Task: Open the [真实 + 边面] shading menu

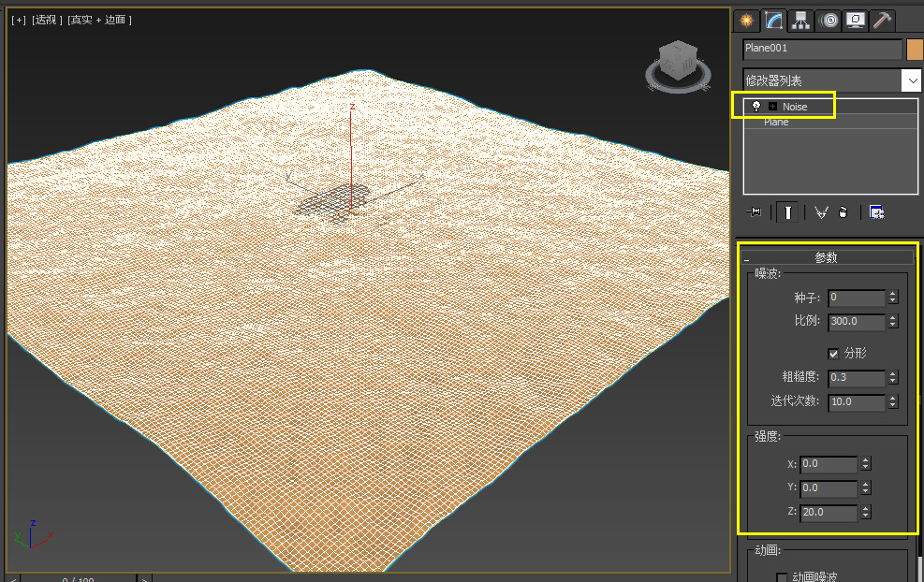Action: coord(99,20)
